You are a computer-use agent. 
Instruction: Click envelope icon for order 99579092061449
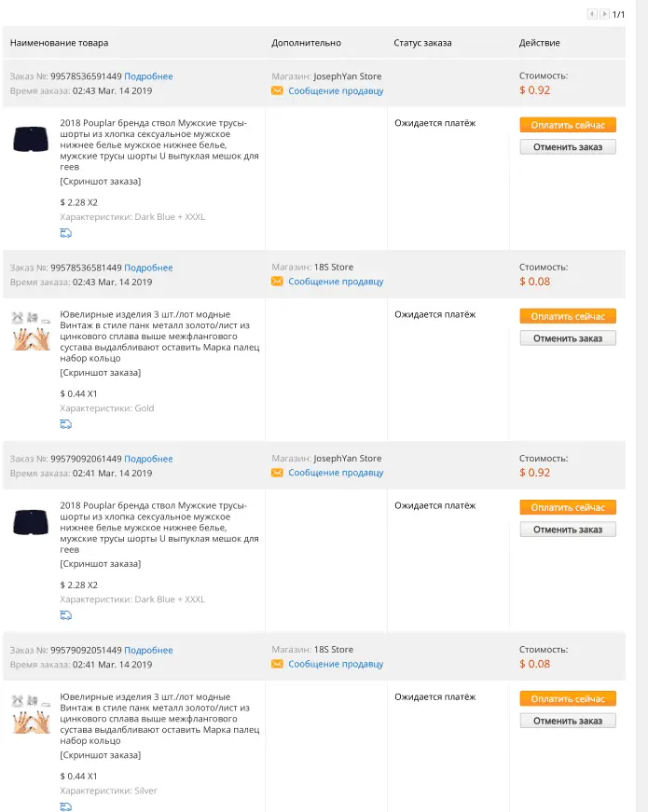pos(277,473)
